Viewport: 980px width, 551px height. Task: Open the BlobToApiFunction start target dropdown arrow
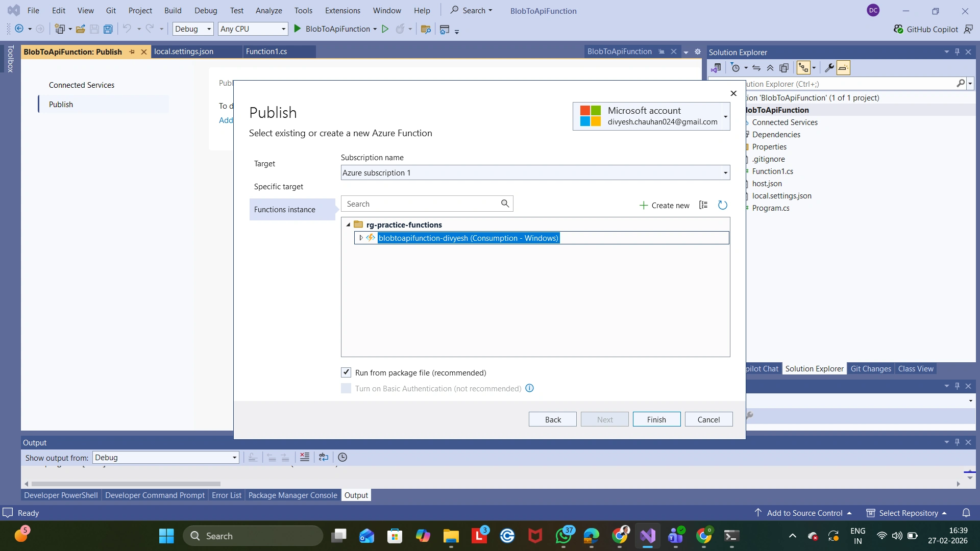pyautogui.click(x=375, y=29)
